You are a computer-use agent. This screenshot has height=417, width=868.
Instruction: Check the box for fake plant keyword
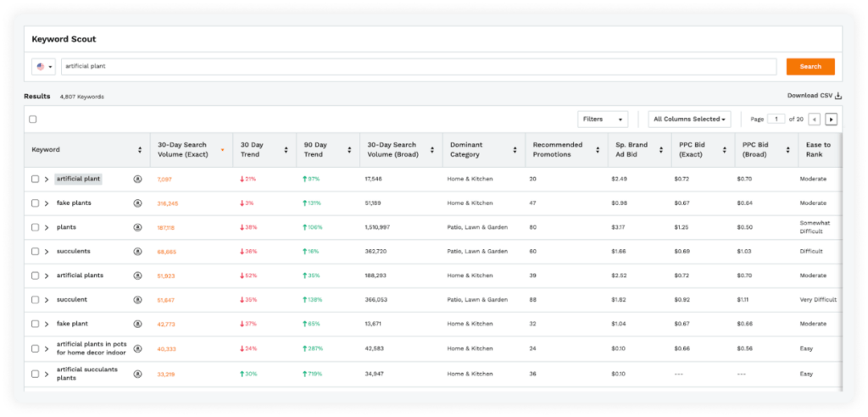(35, 324)
